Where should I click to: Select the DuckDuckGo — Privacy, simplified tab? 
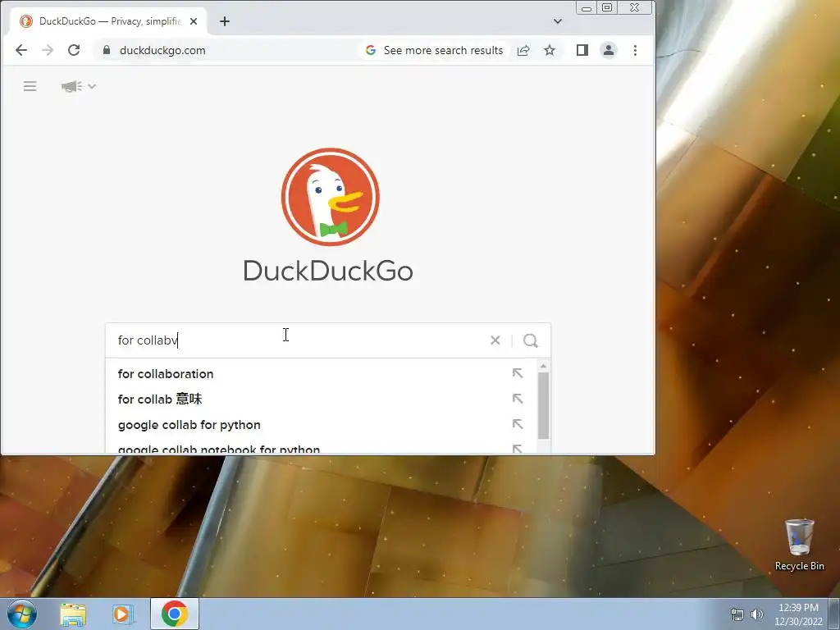109,21
